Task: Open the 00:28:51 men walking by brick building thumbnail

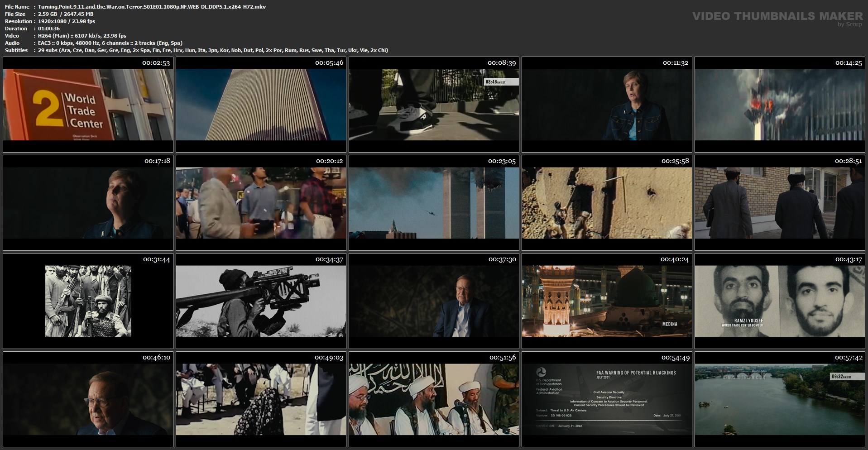Action: click(x=780, y=203)
